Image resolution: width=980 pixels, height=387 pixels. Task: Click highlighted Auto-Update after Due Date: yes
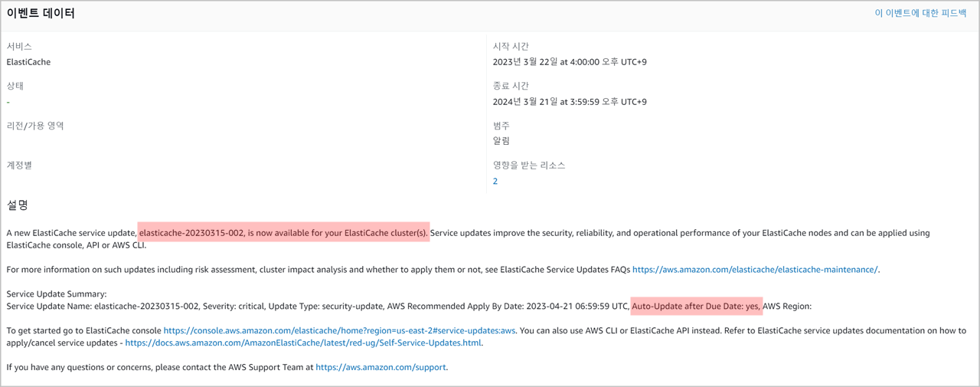tap(697, 306)
